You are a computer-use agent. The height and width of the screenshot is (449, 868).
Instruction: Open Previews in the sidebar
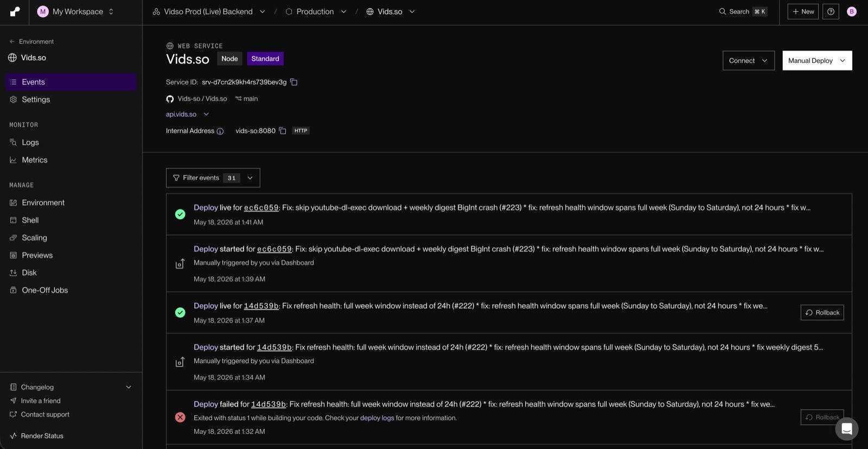coord(71,255)
